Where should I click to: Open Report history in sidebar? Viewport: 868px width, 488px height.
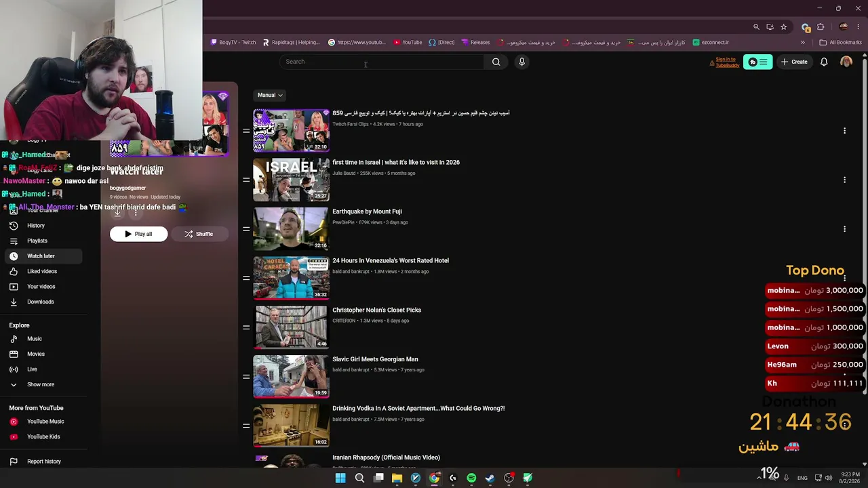click(44, 462)
